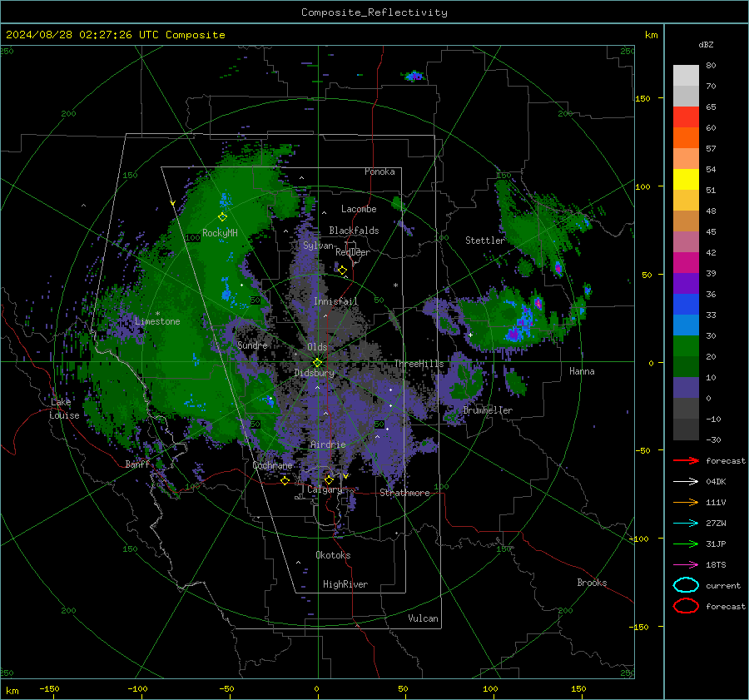Select yellow diamond marker above Calgary label
Screen dimensions: 749x700
click(x=329, y=479)
